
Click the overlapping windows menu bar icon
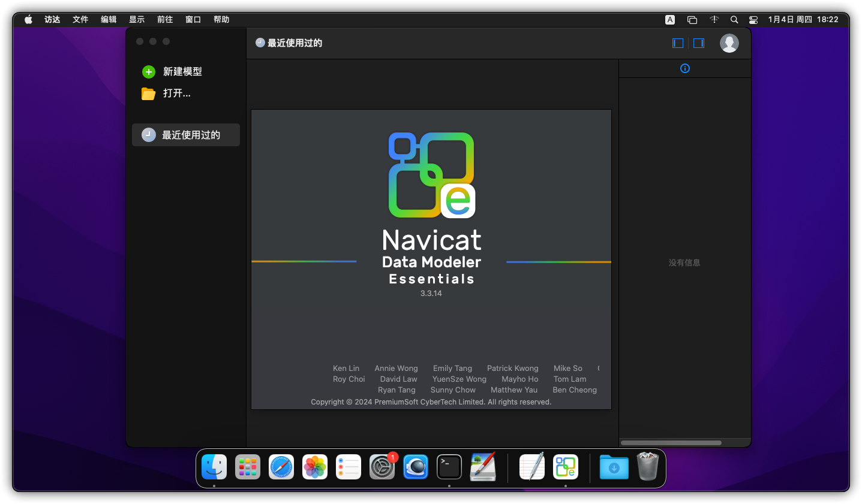(692, 20)
